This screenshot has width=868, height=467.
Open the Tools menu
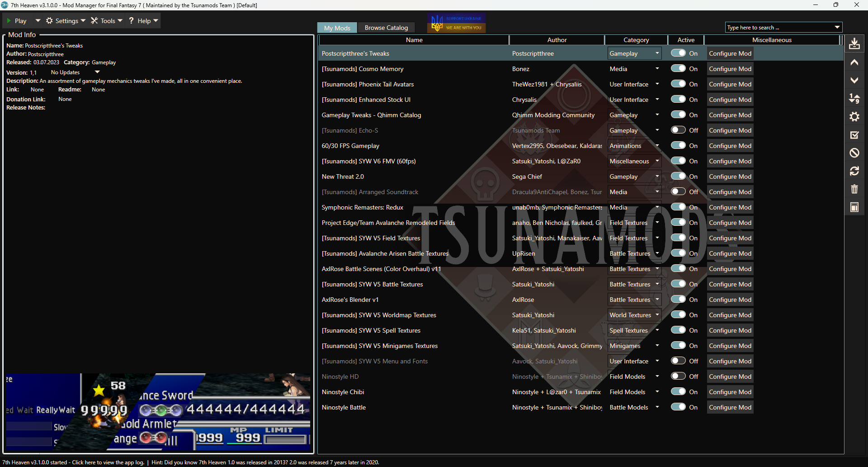click(107, 21)
